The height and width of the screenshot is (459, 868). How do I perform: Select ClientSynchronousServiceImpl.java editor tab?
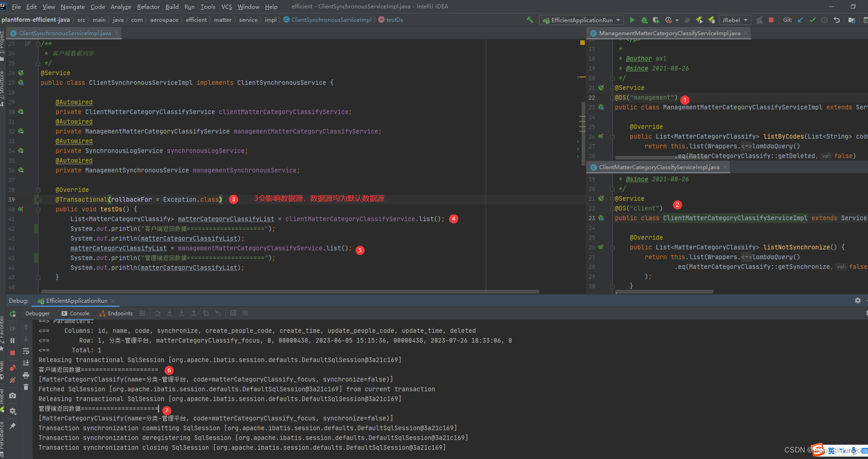(x=64, y=33)
